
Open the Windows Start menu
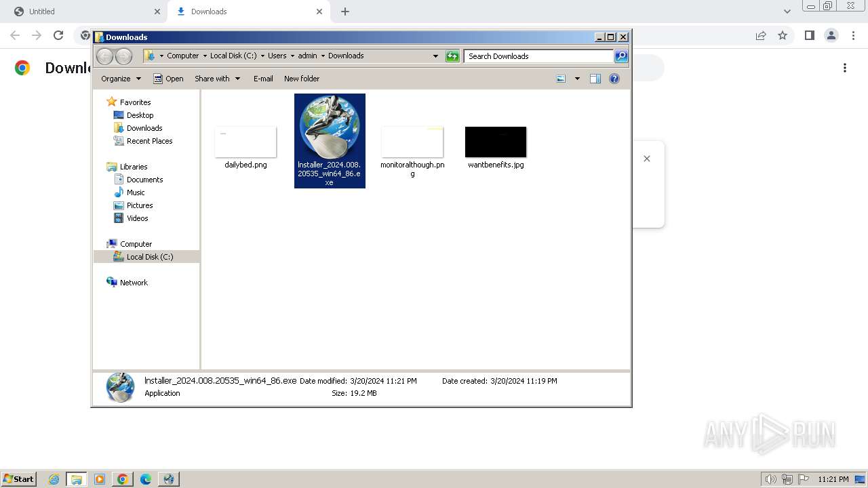pos(18,479)
